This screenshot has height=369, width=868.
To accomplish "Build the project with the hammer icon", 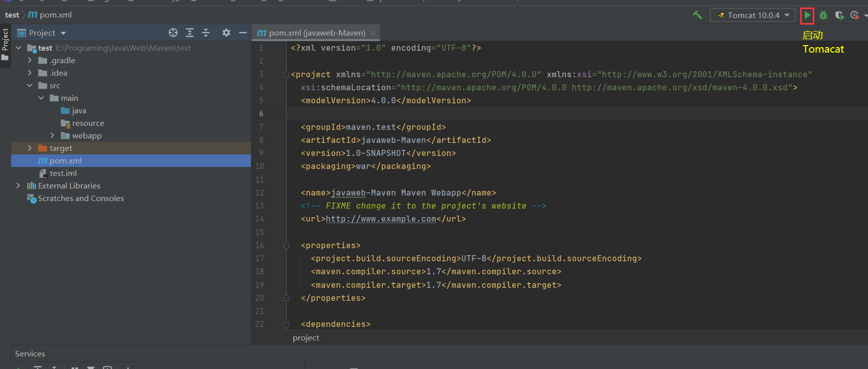I will coord(697,15).
